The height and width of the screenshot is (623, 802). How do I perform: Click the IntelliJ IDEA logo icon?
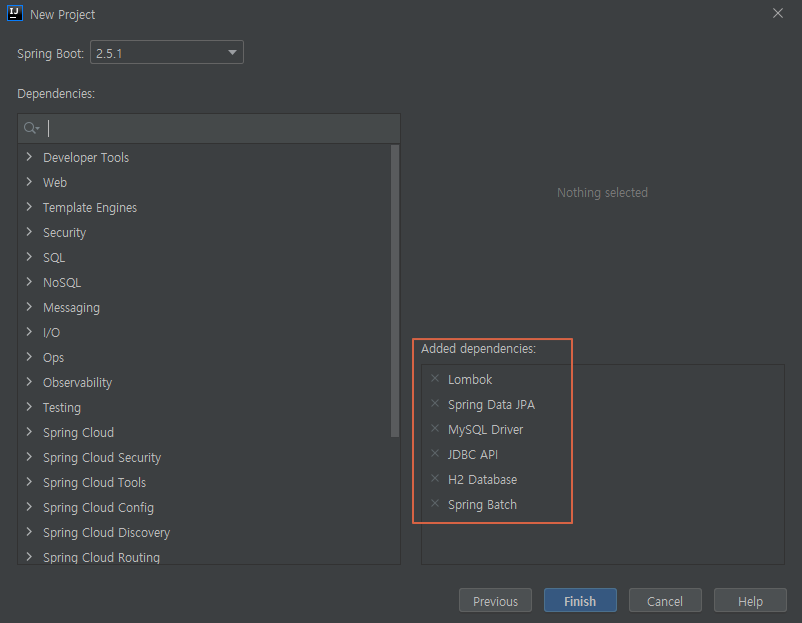click(15, 13)
